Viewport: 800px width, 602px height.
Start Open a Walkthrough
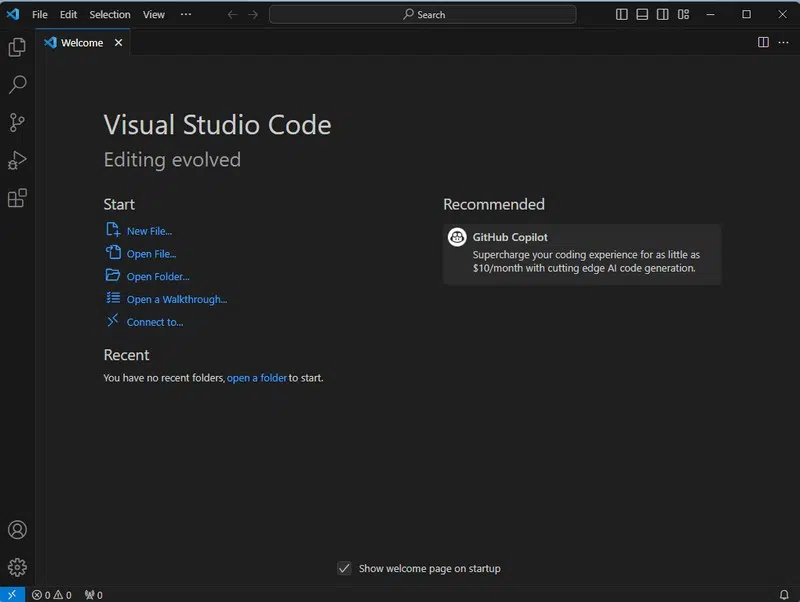point(176,299)
